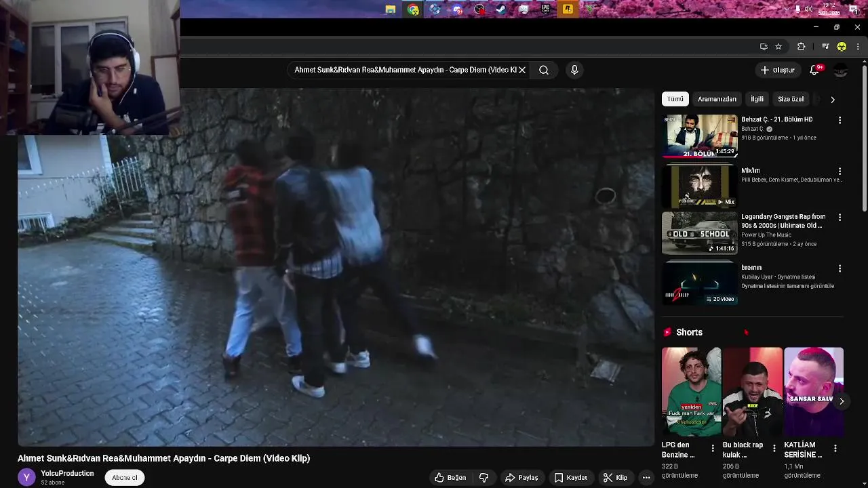Screen dimensions: 868x488
Task: Open options for KATLİAM SERİSİNE short
Action: pyautogui.click(x=835, y=449)
